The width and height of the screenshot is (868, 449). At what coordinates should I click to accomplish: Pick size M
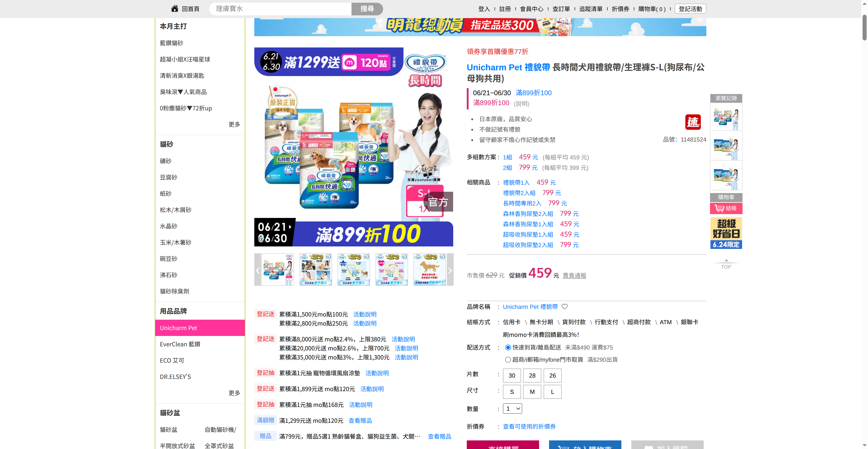pyautogui.click(x=532, y=392)
